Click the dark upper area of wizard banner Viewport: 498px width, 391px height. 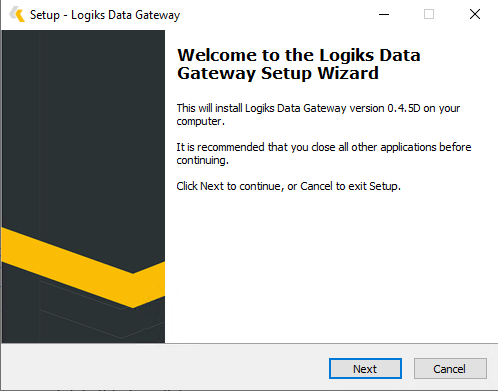(83, 127)
